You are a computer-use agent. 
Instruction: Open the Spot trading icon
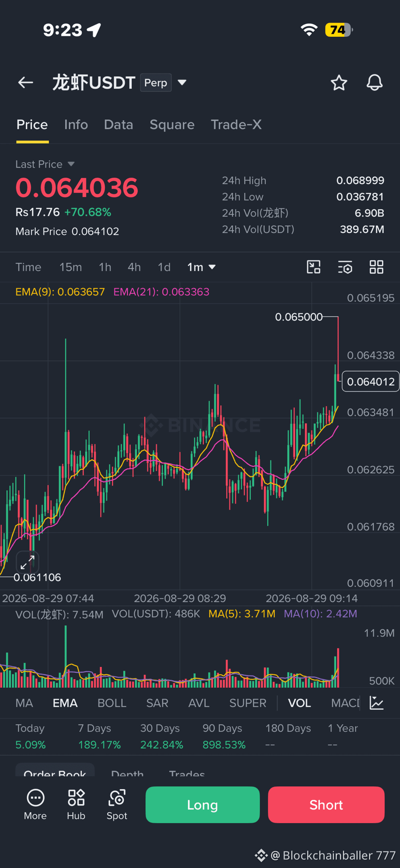coord(117,805)
